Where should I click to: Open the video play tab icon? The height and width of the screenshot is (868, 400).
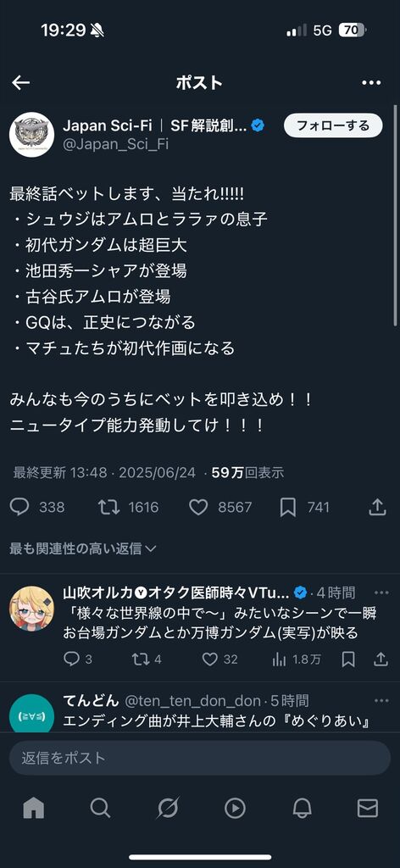tap(235, 809)
